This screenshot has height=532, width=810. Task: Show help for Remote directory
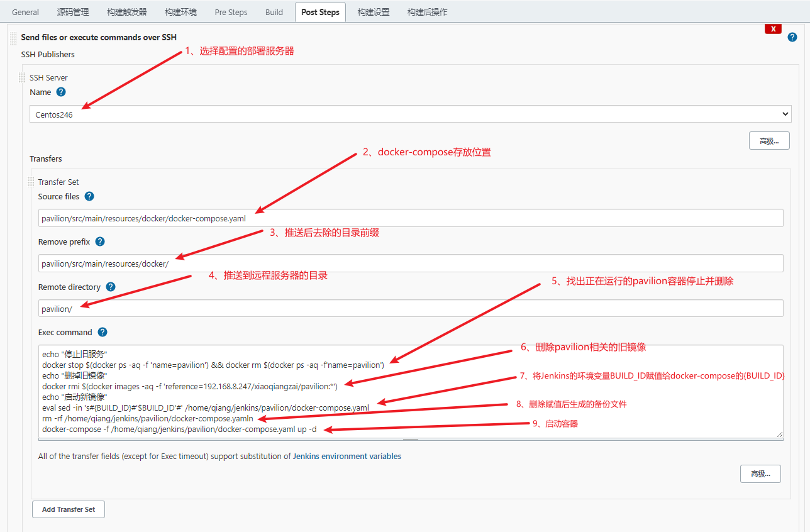click(111, 287)
